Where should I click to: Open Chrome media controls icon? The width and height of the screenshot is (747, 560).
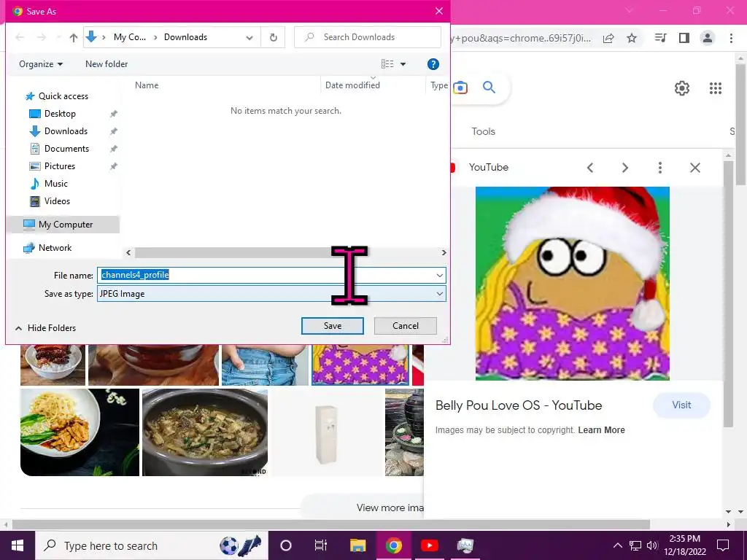tap(660, 38)
